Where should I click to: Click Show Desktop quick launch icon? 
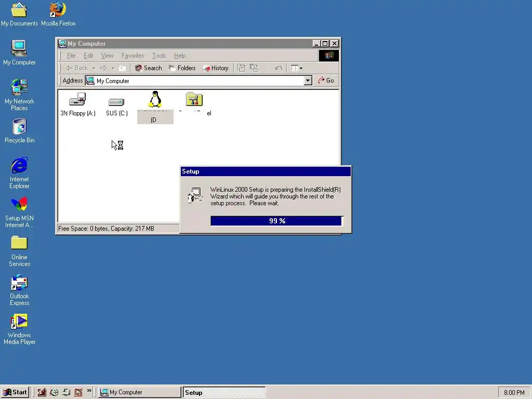[x=42, y=392]
